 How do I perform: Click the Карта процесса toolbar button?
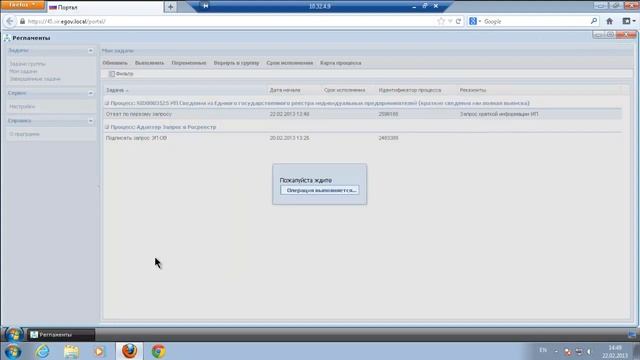pyautogui.click(x=340, y=63)
